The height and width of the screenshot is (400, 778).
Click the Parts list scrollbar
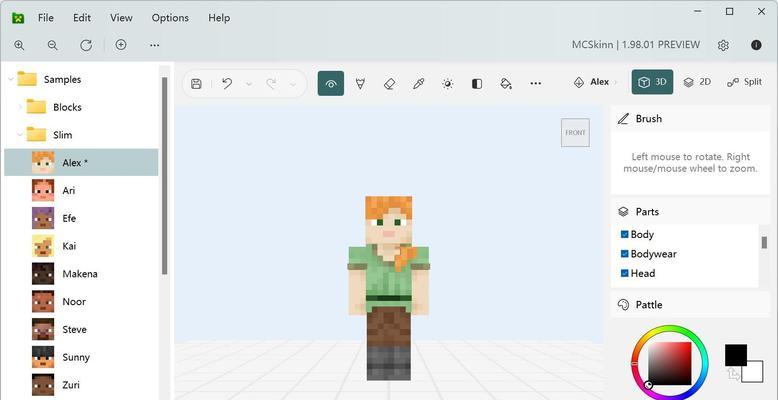pyautogui.click(x=764, y=243)
